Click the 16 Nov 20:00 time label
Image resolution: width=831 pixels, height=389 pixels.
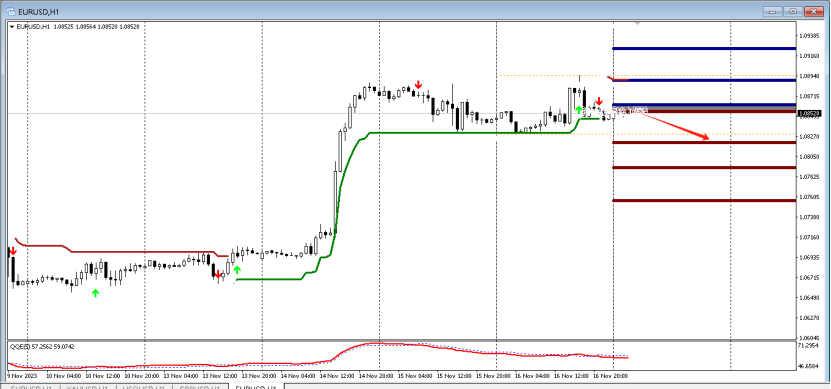(612, 376)
